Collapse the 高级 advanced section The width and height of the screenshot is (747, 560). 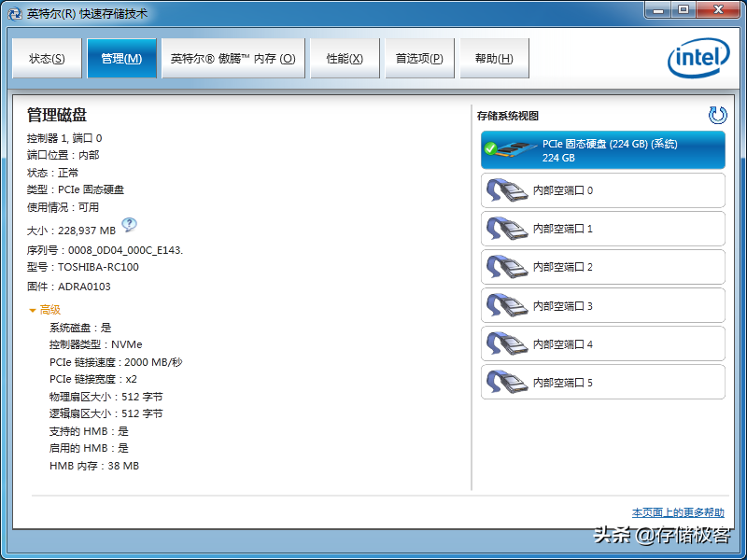click(33, 310)
